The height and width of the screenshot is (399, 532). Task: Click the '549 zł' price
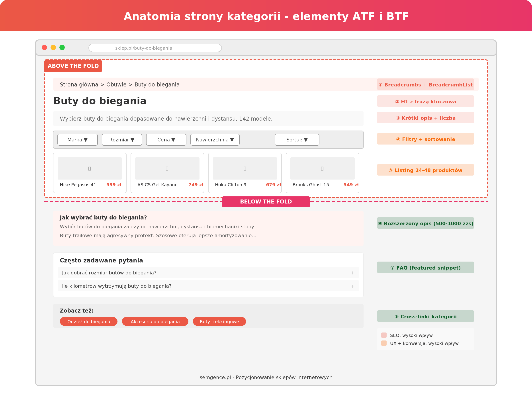[351, 185]
